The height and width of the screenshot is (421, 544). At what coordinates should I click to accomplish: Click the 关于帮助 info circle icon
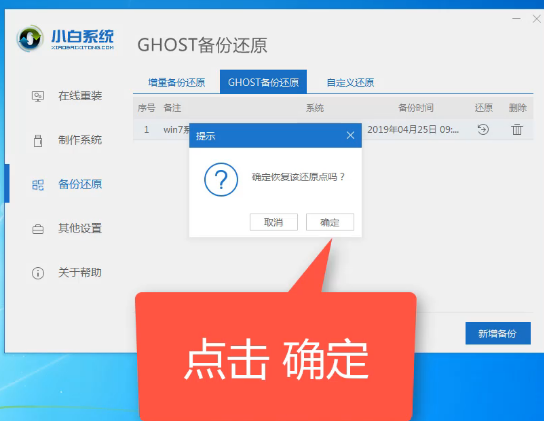(x=38, y=273)
